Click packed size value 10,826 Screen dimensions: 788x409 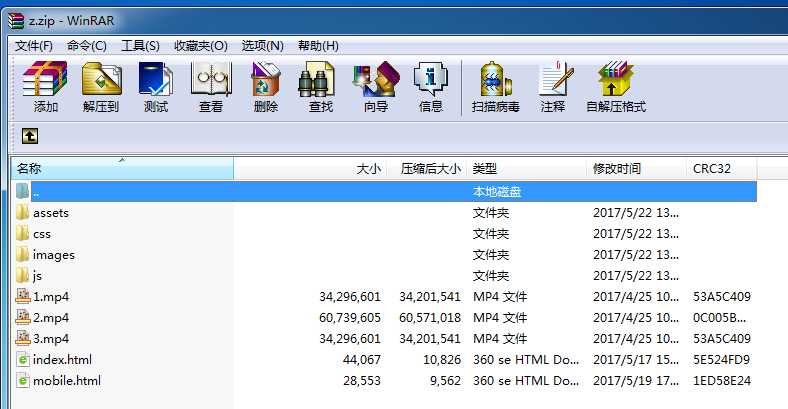pyautogui.click(x=442, y=360)
